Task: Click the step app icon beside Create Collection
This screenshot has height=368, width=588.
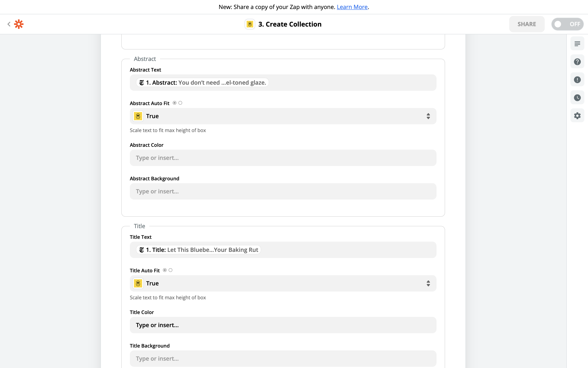Action: pos(250,24)
